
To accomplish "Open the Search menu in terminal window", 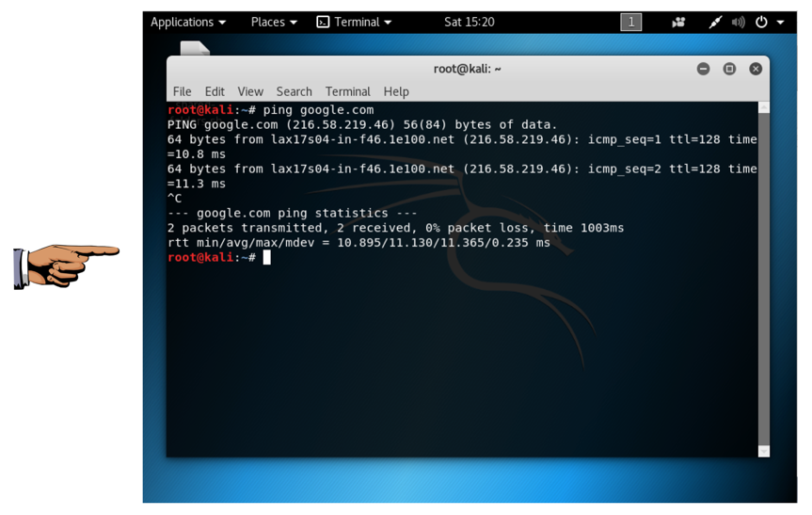I will [x=295, y=91].
